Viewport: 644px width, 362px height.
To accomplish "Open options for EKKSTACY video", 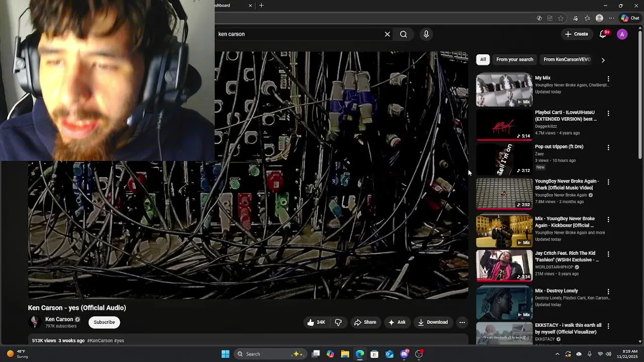I will [608, 326].
